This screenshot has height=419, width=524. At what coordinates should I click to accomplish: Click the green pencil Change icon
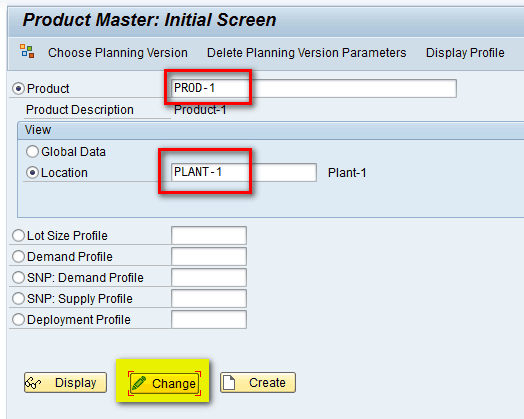tap(139, 383)
